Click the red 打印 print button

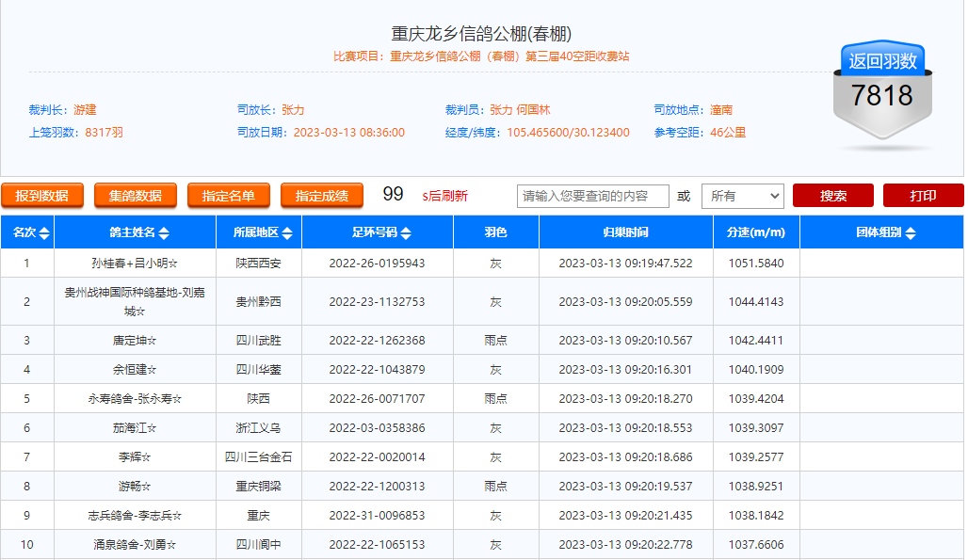[x=923, y=196]
